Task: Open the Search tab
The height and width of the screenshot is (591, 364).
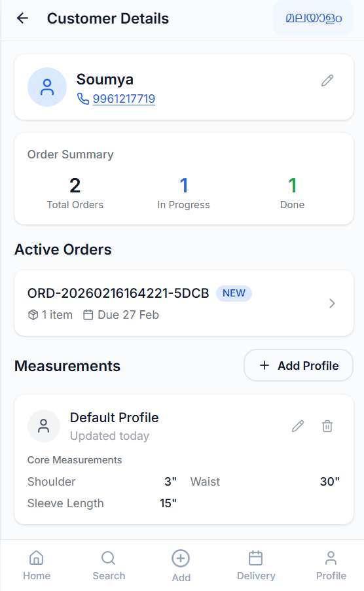Action: pyautogui.click(x=109, y=565)
